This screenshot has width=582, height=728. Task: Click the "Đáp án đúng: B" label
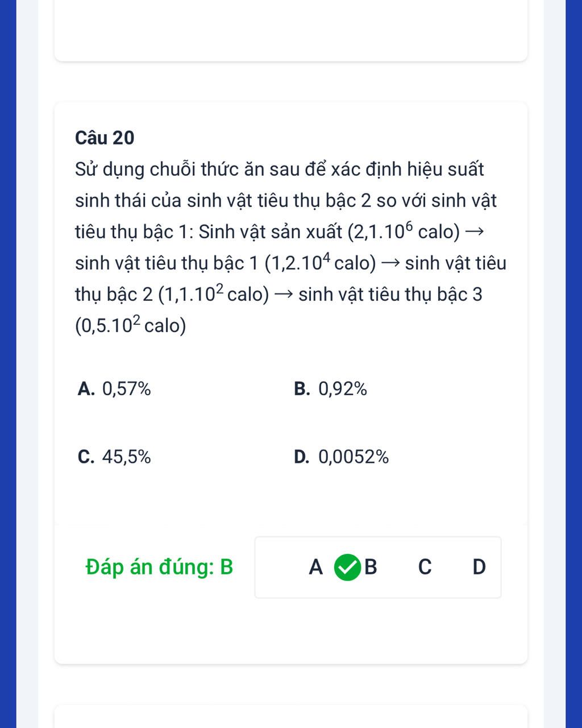pos(159,567)
